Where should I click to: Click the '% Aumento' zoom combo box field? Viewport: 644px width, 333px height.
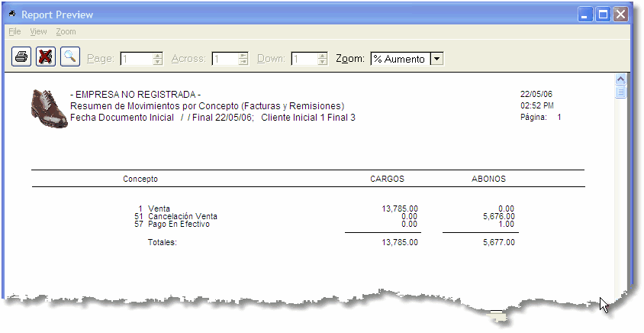(x=400, y=59)
